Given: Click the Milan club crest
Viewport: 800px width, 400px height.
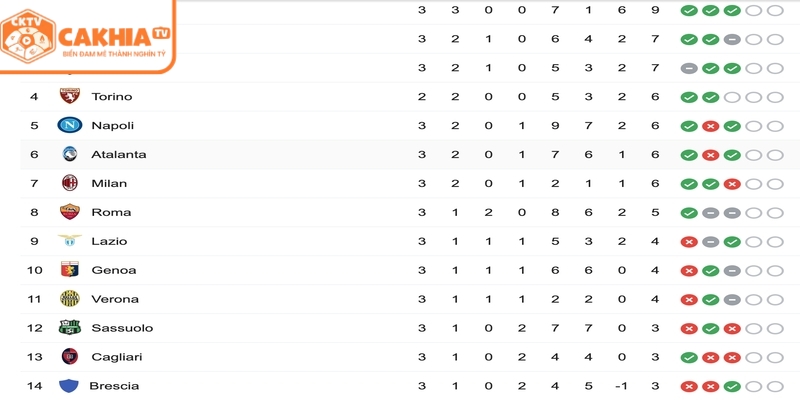Looking at the screenshot, I should (69, 183).
